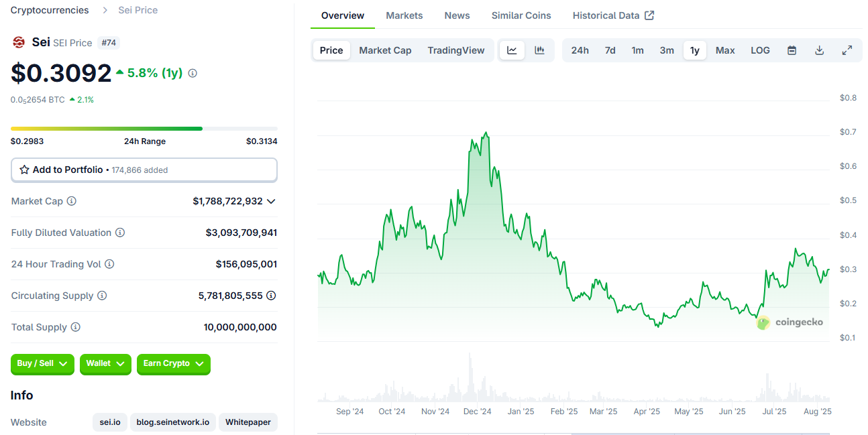Select the 1y time range
Image resolution: width=868 pixels, height=435 pixels.
695,50
